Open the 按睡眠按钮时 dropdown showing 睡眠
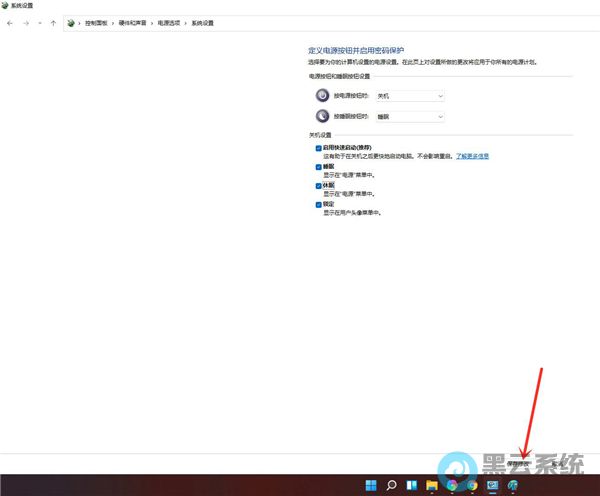 click(409, 116)
